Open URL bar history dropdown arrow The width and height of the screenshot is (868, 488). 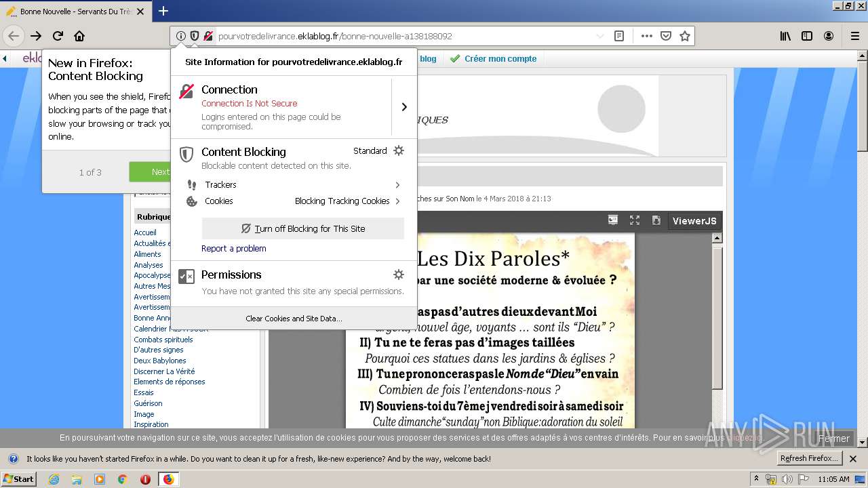(600, 36)
